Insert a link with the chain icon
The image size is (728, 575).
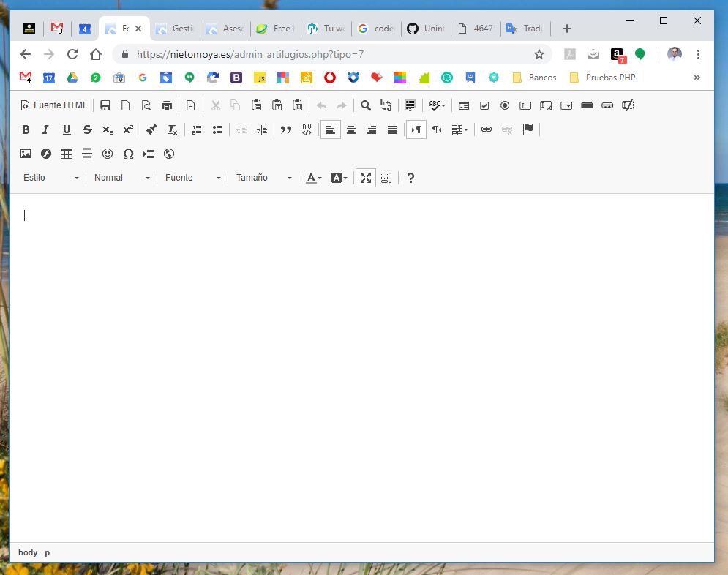[x=486, y=129]
